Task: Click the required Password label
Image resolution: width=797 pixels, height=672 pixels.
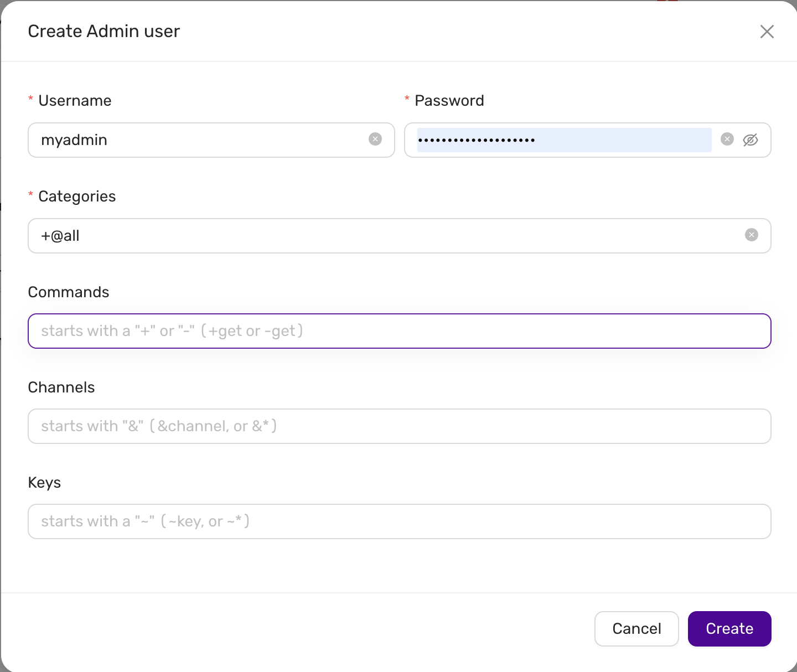Action: pos(449,100)
